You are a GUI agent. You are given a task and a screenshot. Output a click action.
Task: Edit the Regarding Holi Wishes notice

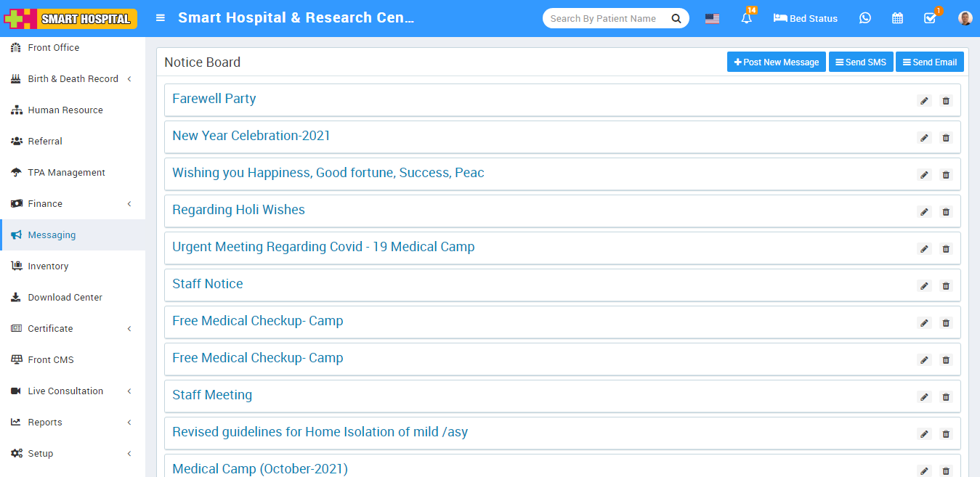[x=924, y=212]
